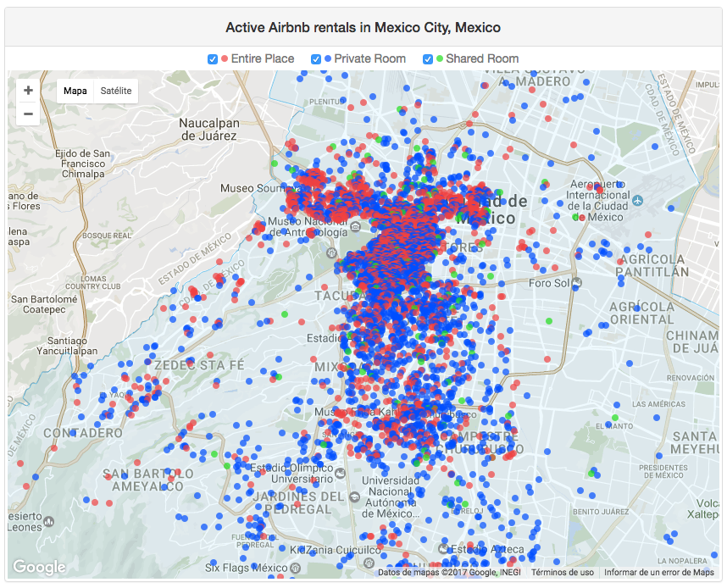Click the BENITO JUÁREZ label
727x588 pixels.
pos(601,512)
